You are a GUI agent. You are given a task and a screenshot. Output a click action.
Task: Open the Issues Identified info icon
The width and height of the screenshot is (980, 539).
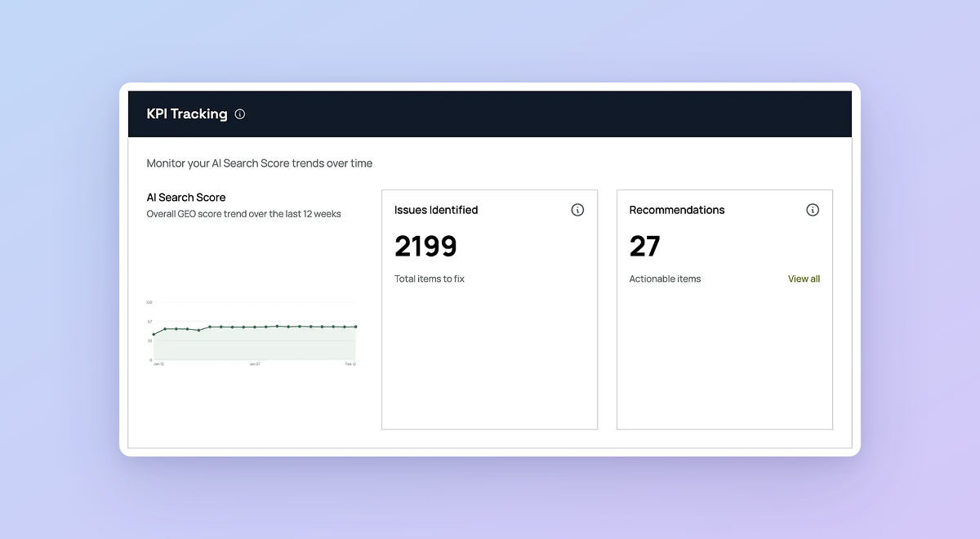click(x=577, y=210)
